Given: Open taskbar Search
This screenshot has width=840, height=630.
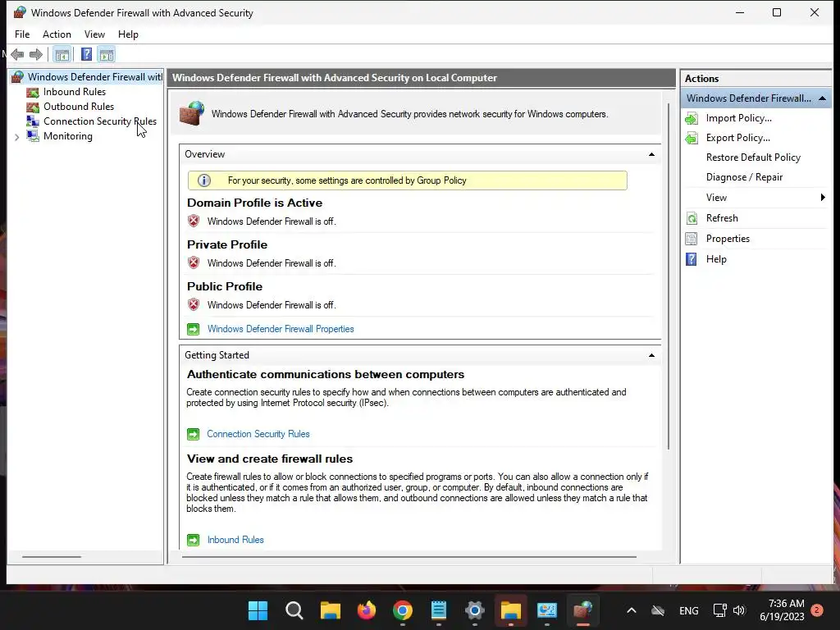Looking at the screenshot, I should [x=294, y=610].
